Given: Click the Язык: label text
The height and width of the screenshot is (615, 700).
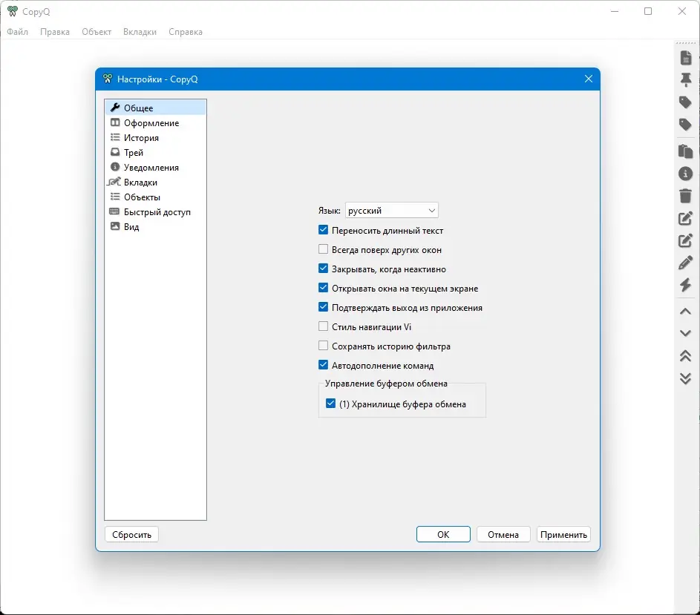Looking at the screenshot, I should pyautogui.click(x=330, y=211).
